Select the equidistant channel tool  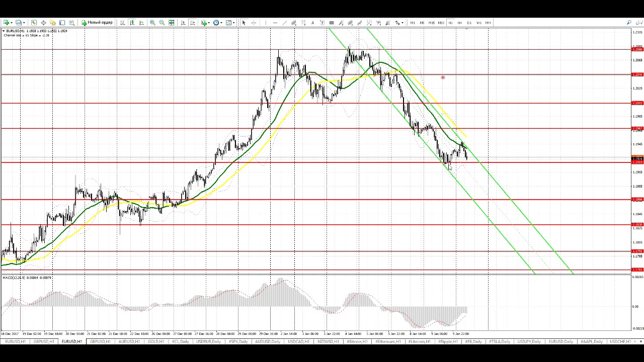click(x=294, y=23)
